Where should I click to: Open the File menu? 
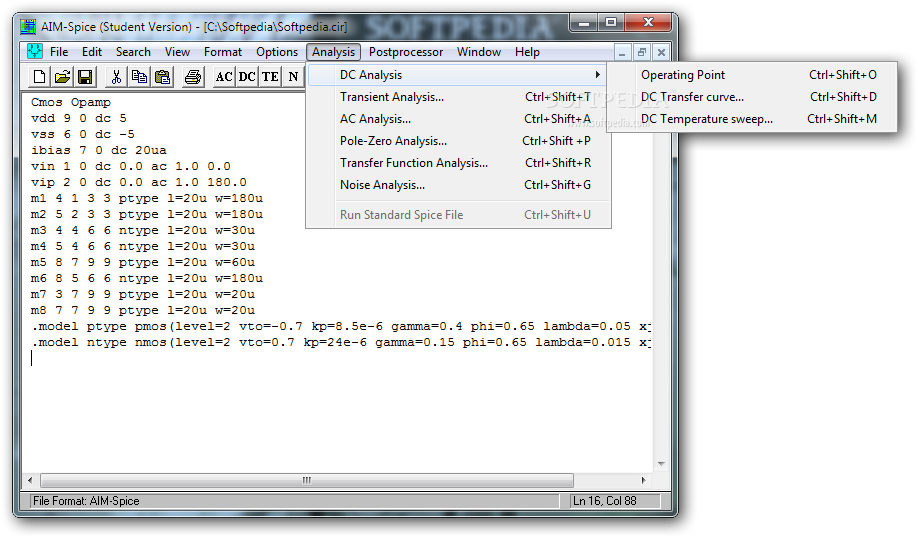(59, 52)
